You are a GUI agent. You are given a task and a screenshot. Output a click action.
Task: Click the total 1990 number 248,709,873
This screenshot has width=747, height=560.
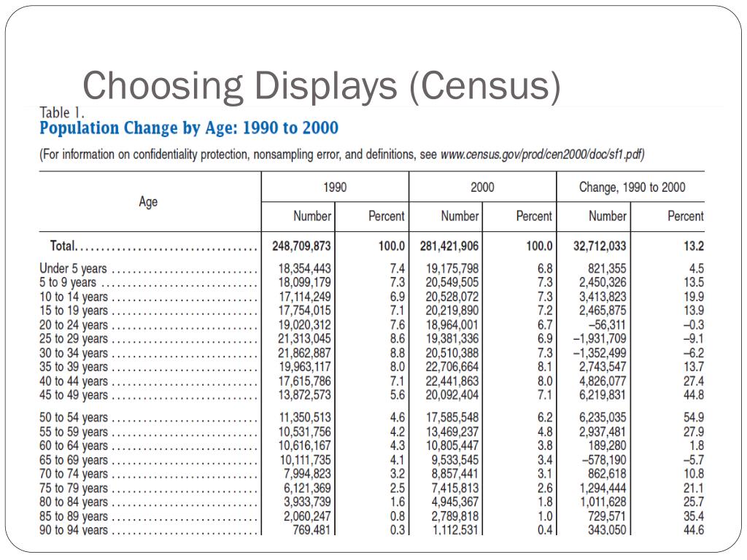pyautogui.click(x=301, y=246)
